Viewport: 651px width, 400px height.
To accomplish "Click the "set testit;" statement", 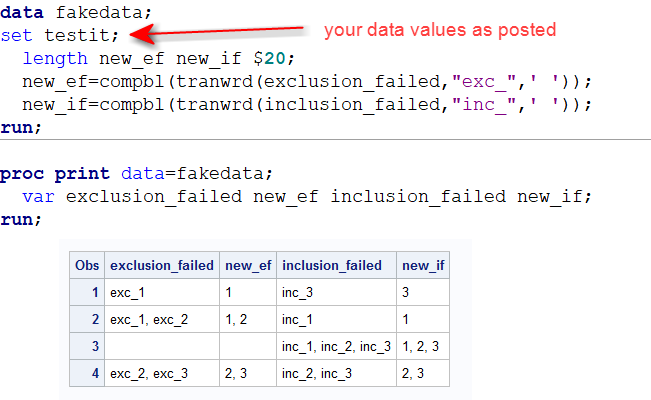I will click(60, 36).
